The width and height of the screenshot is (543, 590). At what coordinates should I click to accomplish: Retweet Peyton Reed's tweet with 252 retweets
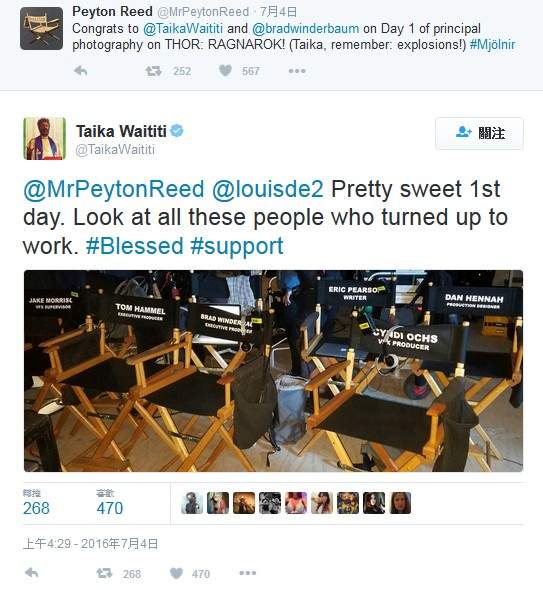[153, 71]
